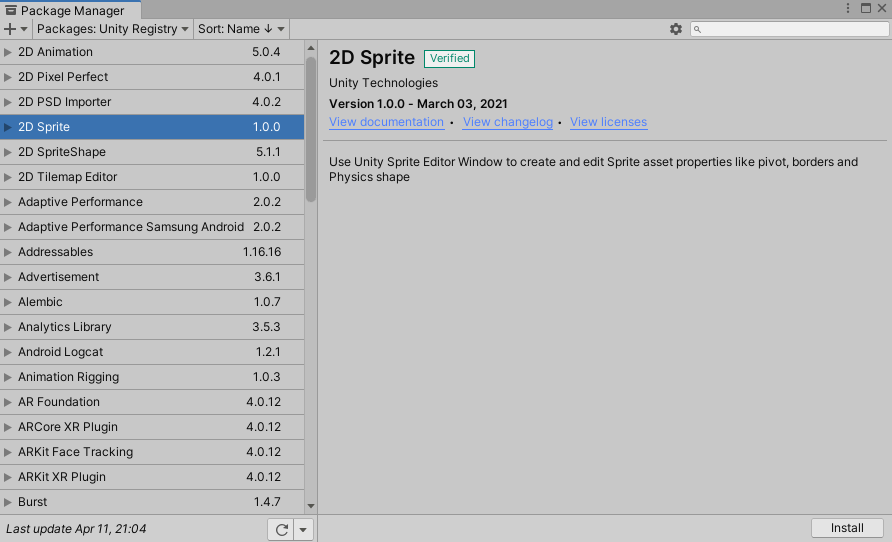892x542 pixels.
Task: Expand the 2D SpriteShape package versions
Action: 7,152
